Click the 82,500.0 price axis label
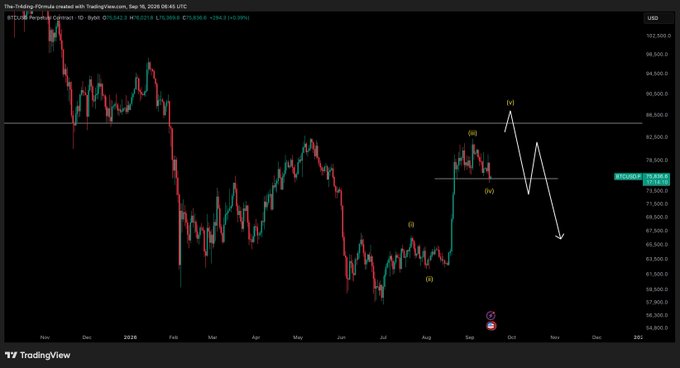Viewport: 680px width, 368px height. [658, 137]
